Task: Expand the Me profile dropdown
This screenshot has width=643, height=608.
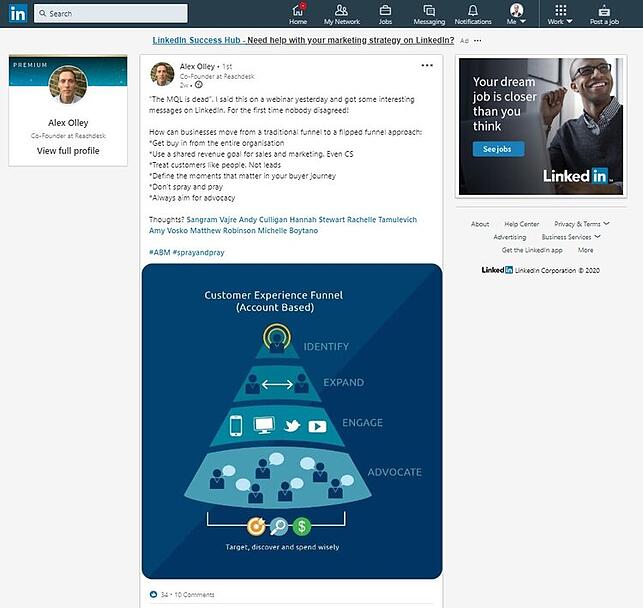Action: coord(516,14)
